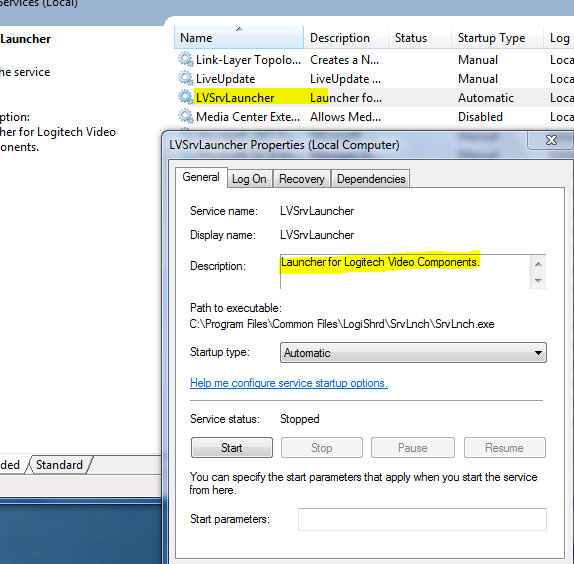This screenshot has height=564, width=574.
Task: Switch to the Log On tab
Action: pyautogui.click(x=249, y=179)
